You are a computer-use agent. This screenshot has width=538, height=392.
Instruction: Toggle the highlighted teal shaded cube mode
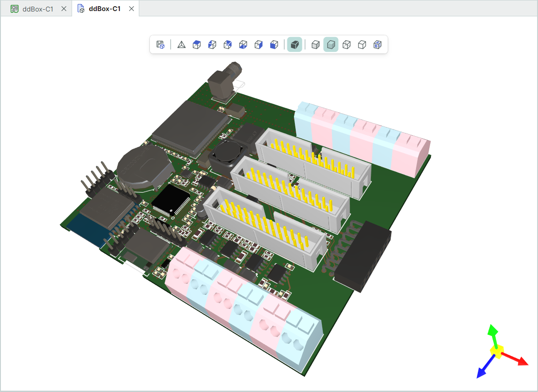(331, 44)
